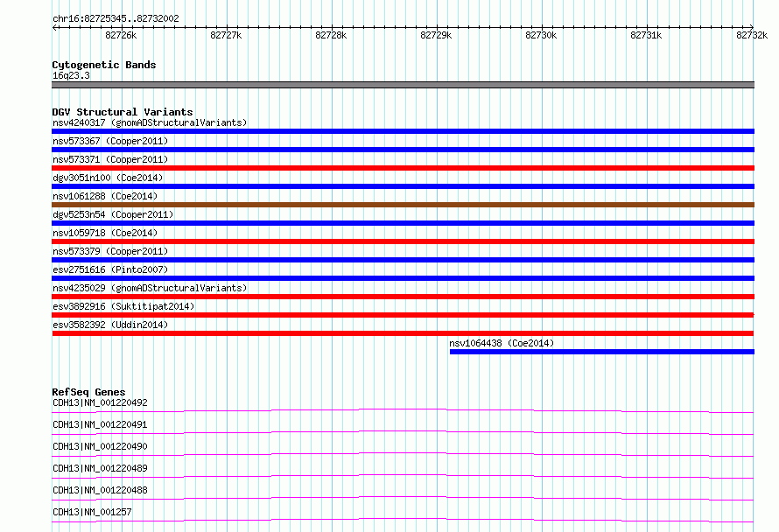Click the DGV Structural Variants track title
The height and width of the screenshot is (532, 779).
click(x=123, y=112)
